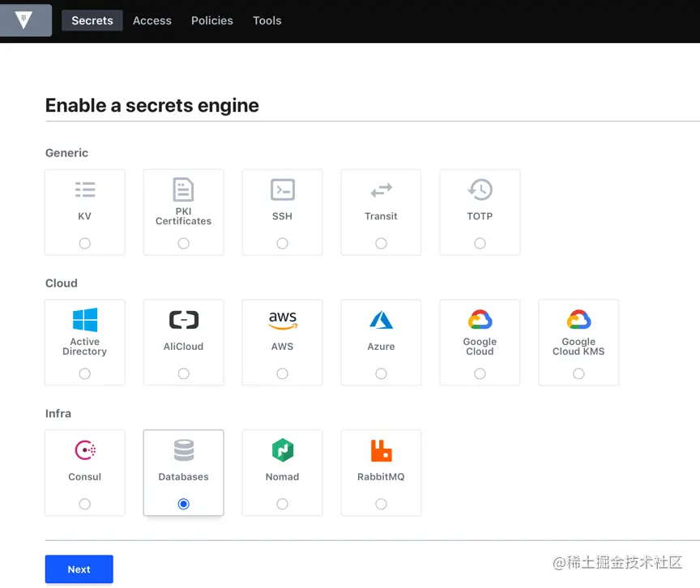Image resolution: width=700 pixels, height=588 pixels.
Task: Click the SSH terminal icon
Action: click(283, 190)
